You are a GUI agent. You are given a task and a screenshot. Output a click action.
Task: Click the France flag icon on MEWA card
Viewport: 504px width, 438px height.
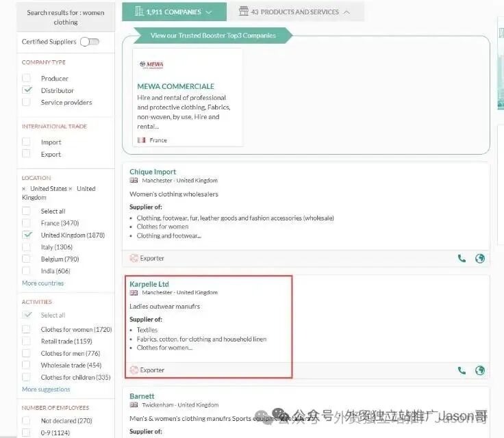click(142, 140)
